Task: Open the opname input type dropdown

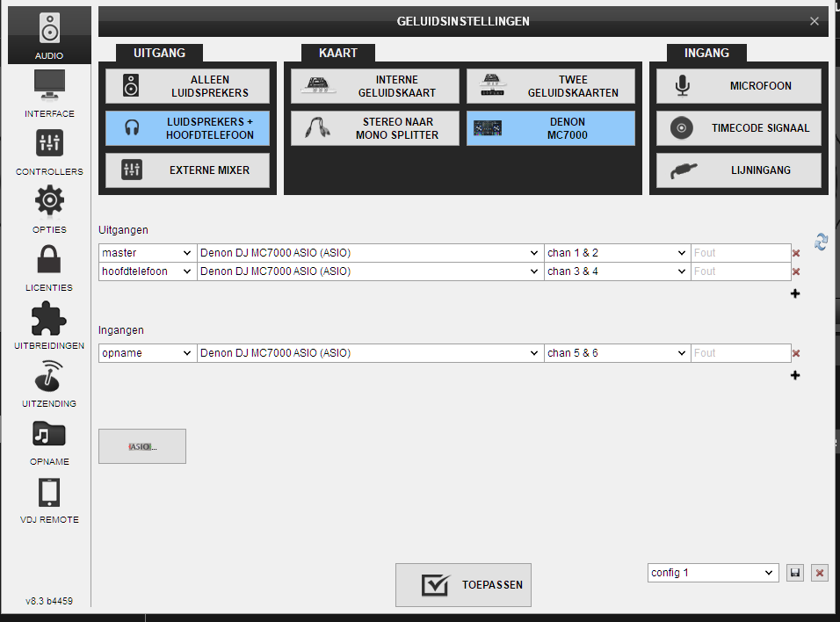Action: (148, 353)
